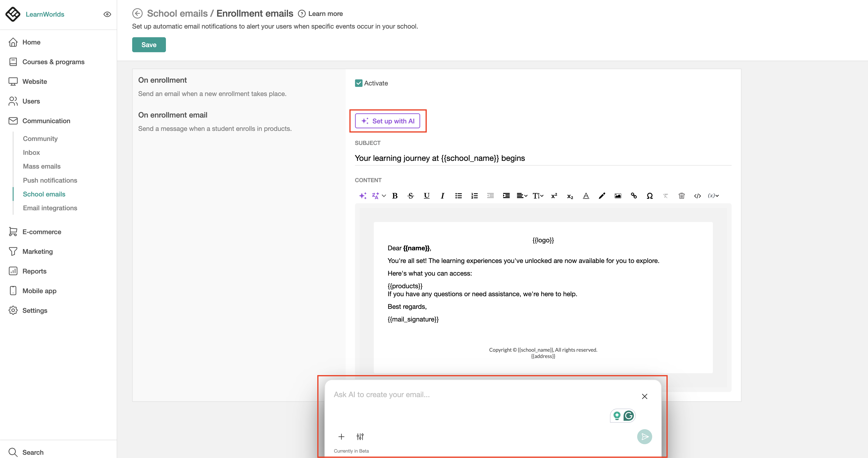Expand the text alignment dropdown
The width and height of the screenshot is (868, 458).
click(x=522, y=196)
